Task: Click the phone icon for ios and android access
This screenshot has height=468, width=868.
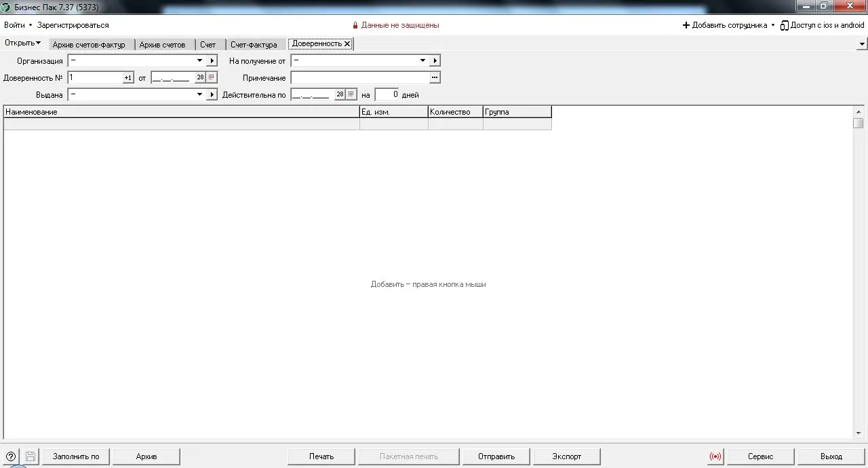Action: 785,25
